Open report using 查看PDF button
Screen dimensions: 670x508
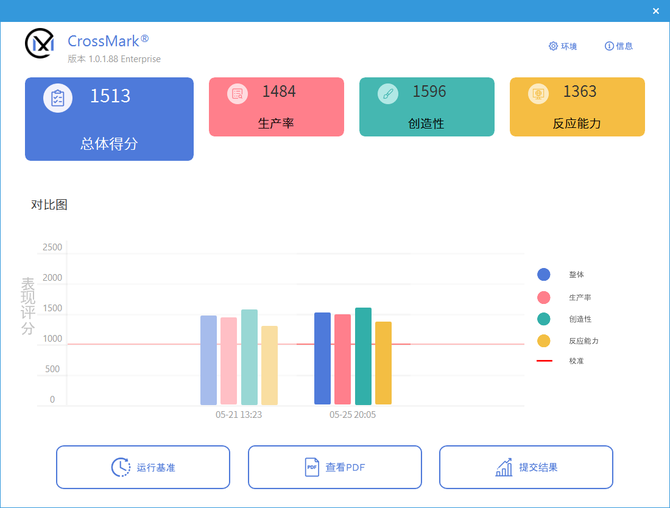334,467
